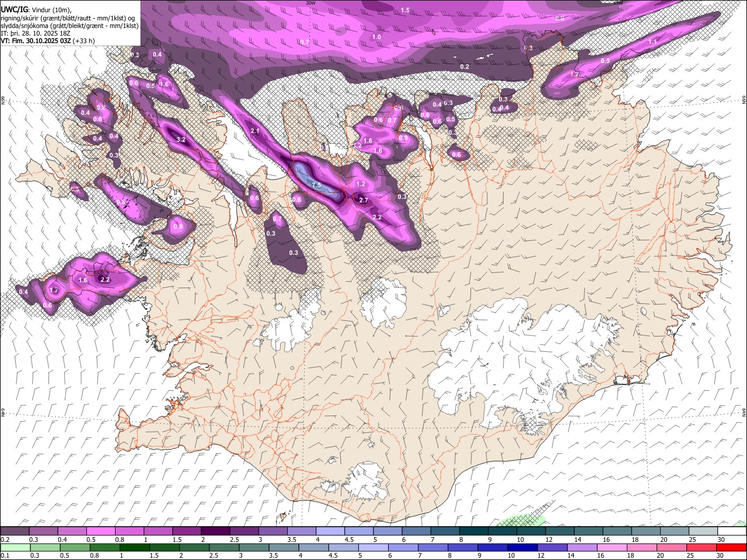Pick the bottom-row dark green swatch labeled 1

[x=134, y=547]
